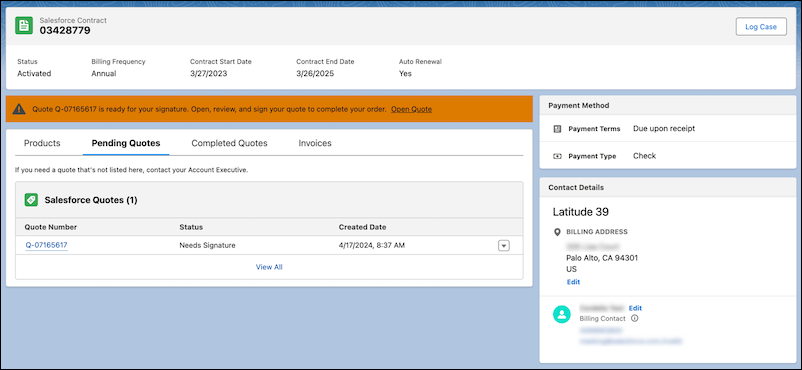Click the Activated status value
Viewport: 802px width, 370px height.
pos(34,73)
